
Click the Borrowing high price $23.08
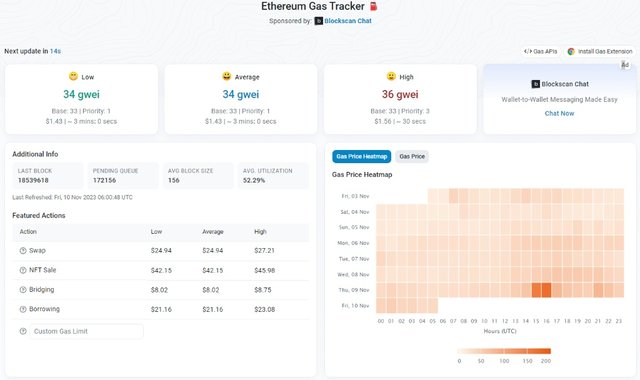264,309
